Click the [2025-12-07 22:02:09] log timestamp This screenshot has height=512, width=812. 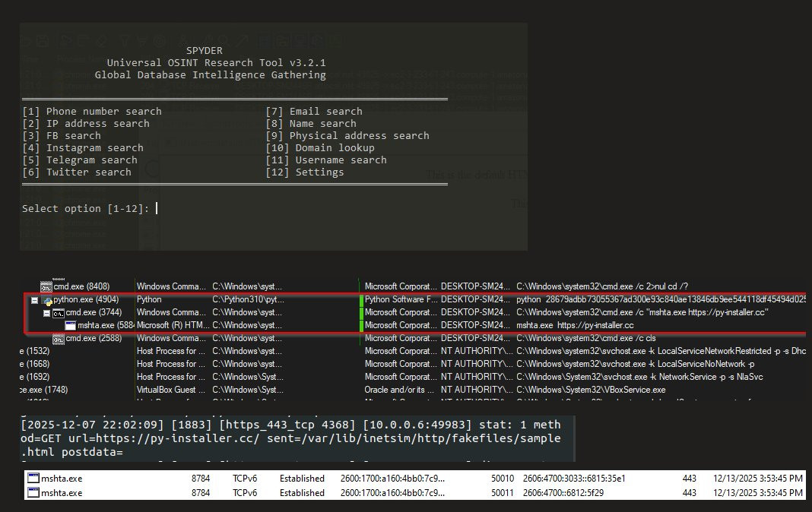(92, 425)
